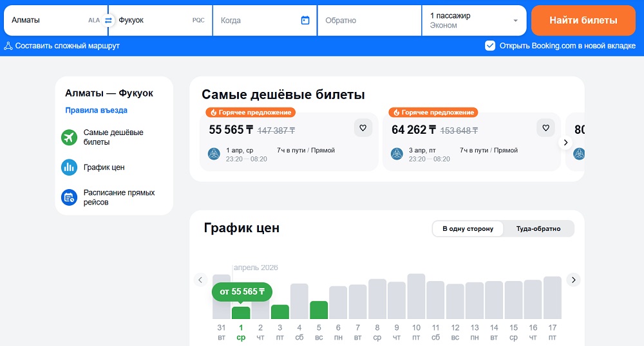
Task: Click green airplane cheapest tickets icon
Action: coord(69,138)
